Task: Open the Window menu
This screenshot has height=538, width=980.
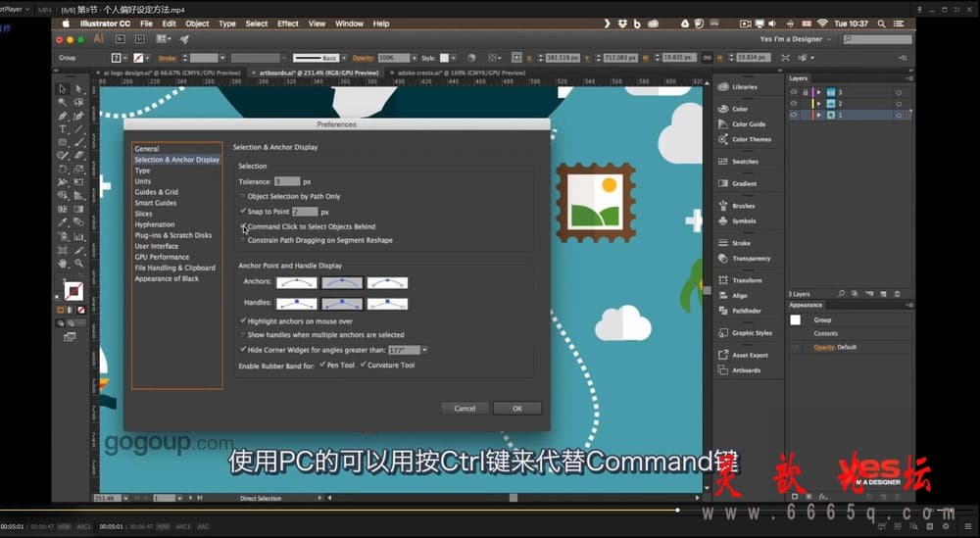Action: 349,24
